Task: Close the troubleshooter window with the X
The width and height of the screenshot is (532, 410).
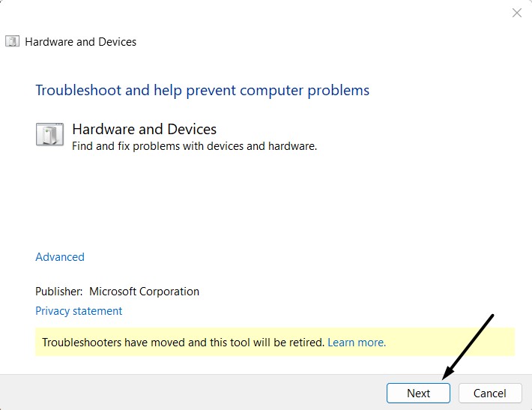Action: pyautogui.click(x=516, y=13)
